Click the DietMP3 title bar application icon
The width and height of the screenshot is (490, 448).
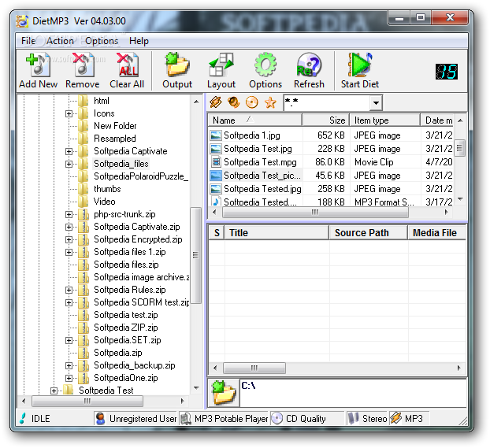(22, 21)
